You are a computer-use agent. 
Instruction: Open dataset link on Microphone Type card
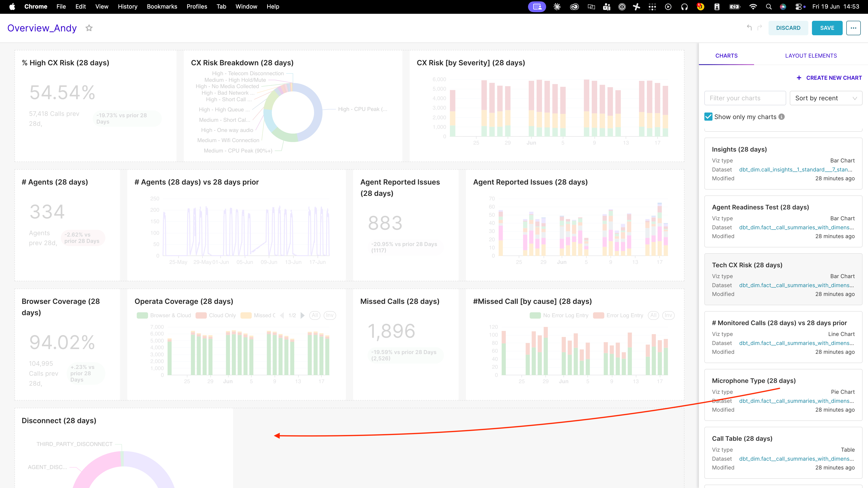click(x=797, y=401)
